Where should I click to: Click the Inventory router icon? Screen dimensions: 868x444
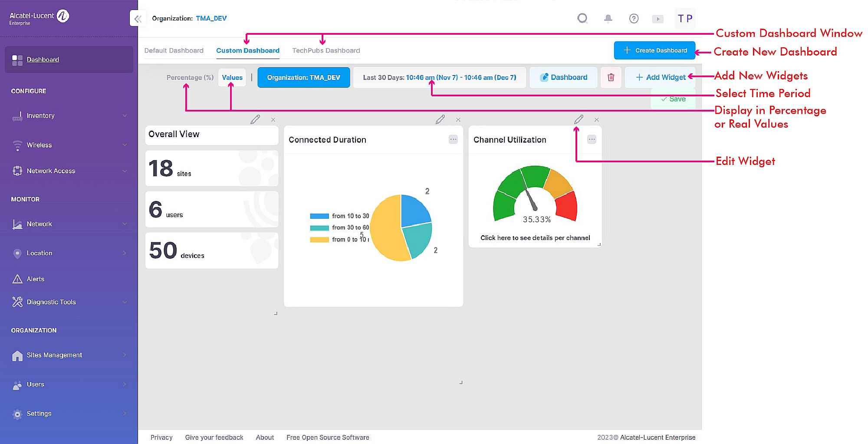point(17,116)
